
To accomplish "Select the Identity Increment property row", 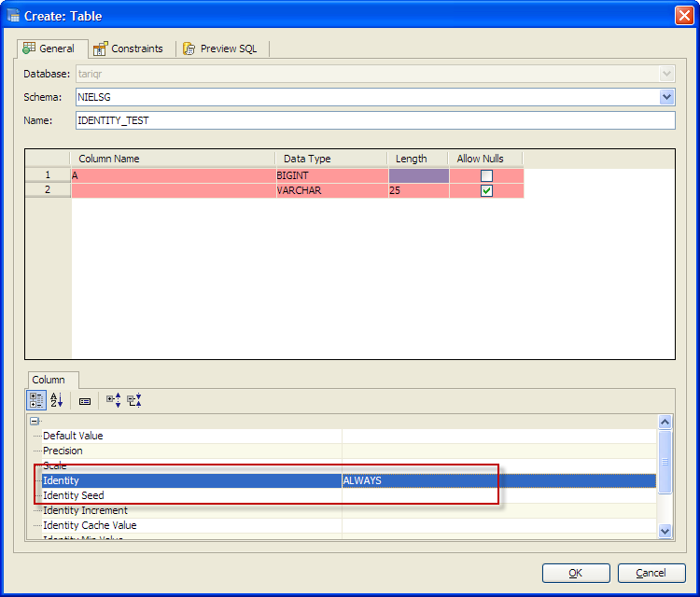I will (349, 510).
